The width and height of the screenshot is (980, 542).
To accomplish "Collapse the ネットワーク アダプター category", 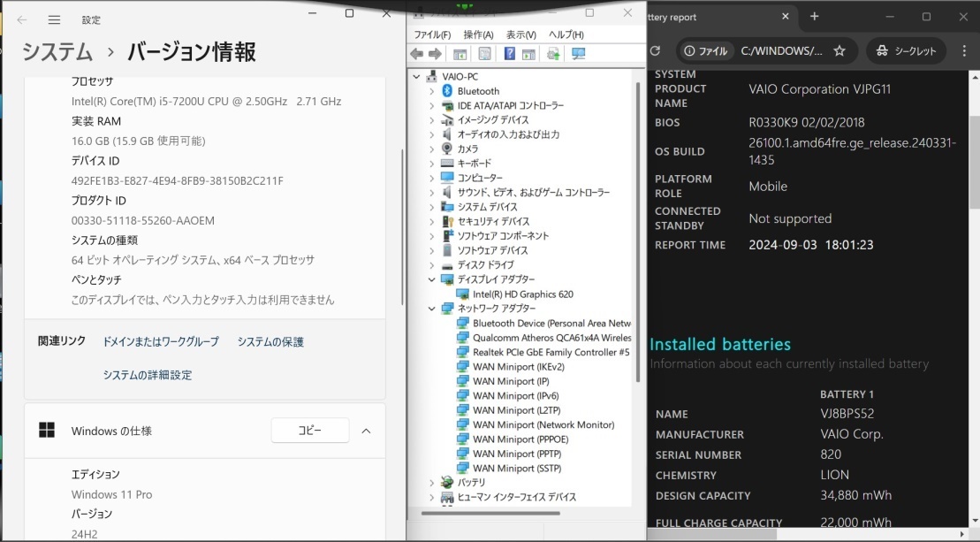I will coord(432,309).
